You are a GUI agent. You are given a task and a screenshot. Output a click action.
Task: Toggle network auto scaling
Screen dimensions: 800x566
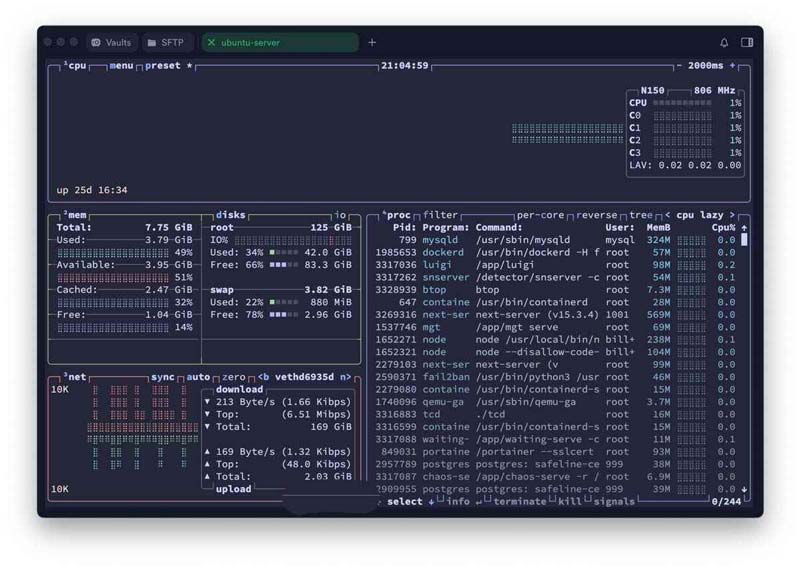[x=197, y=377]
